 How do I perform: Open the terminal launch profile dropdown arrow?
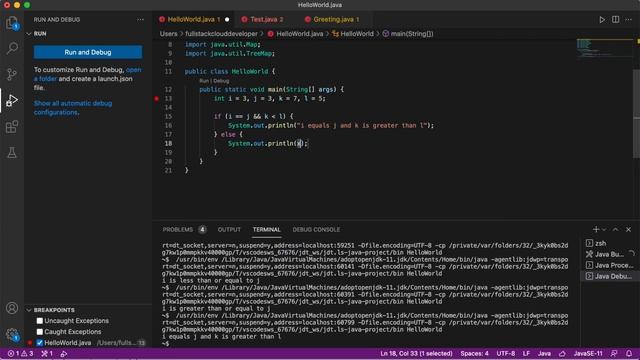coord(604,229)
